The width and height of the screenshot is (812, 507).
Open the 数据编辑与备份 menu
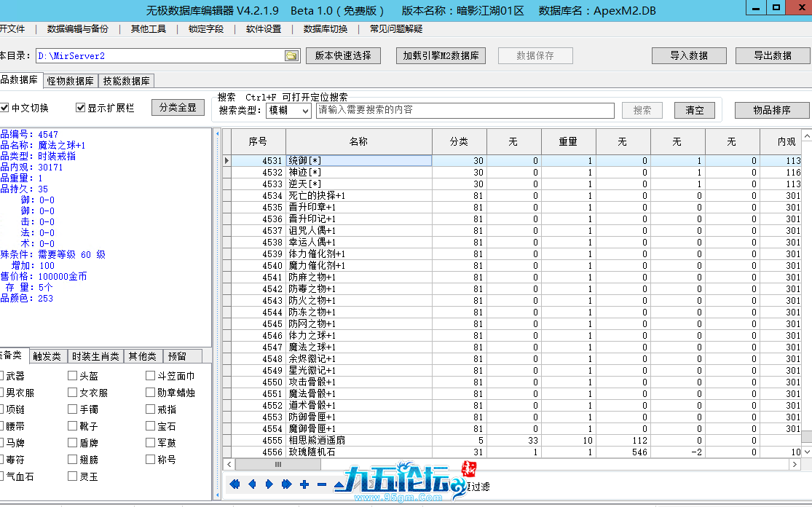(x=78, y=29)
